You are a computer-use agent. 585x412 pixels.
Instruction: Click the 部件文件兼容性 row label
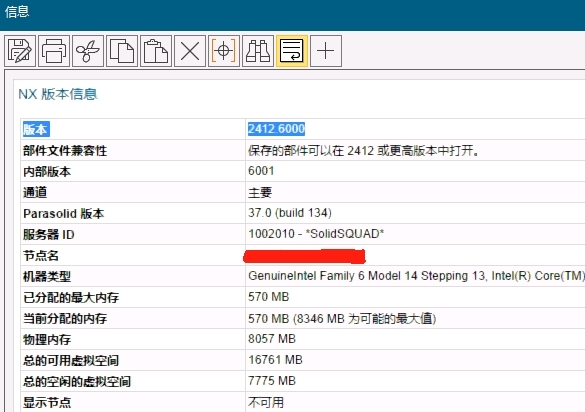(x=65, y=151)
